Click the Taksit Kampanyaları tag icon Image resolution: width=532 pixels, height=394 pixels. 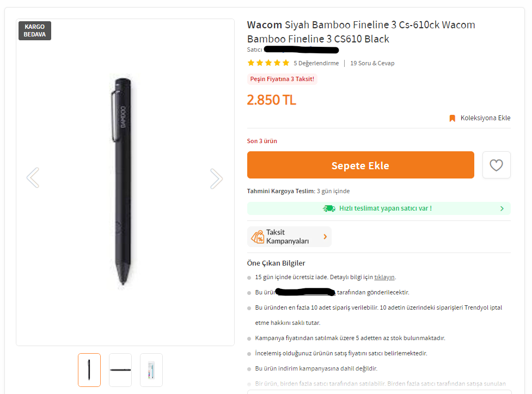[258, 237]
